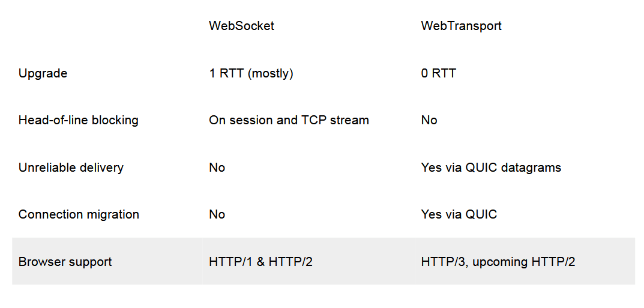Screen dimensions: 644x308
Task: Click the WebTransport column header
Action: coord(461,26)
